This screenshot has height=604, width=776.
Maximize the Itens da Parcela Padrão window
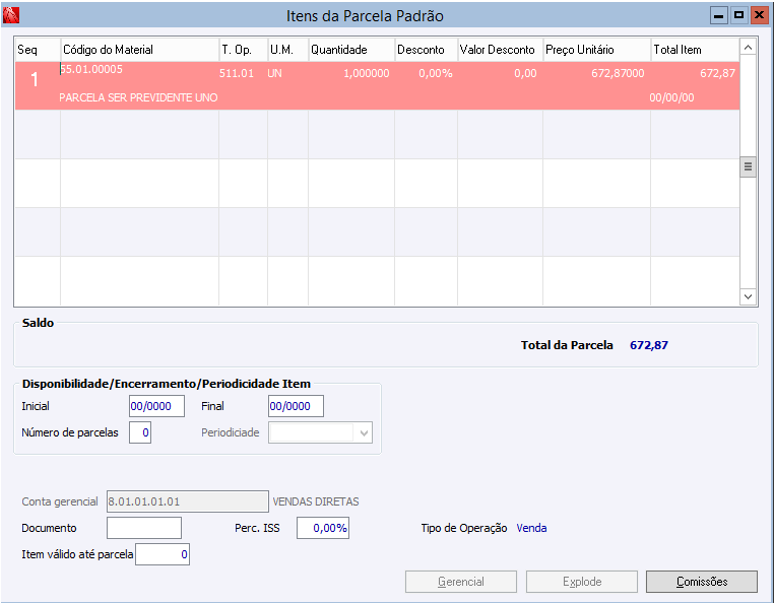(x=739, y=15)
